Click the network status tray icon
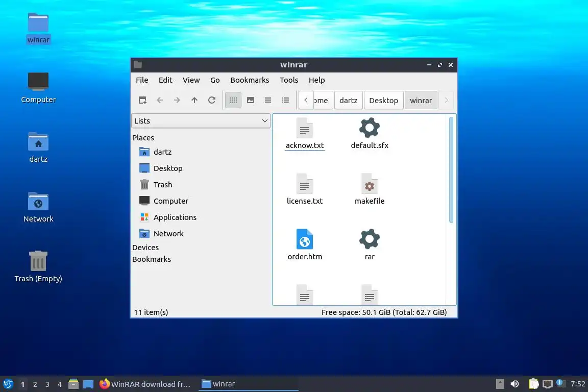The width and height of the screenshot is (588, 392). click(548, 384)
